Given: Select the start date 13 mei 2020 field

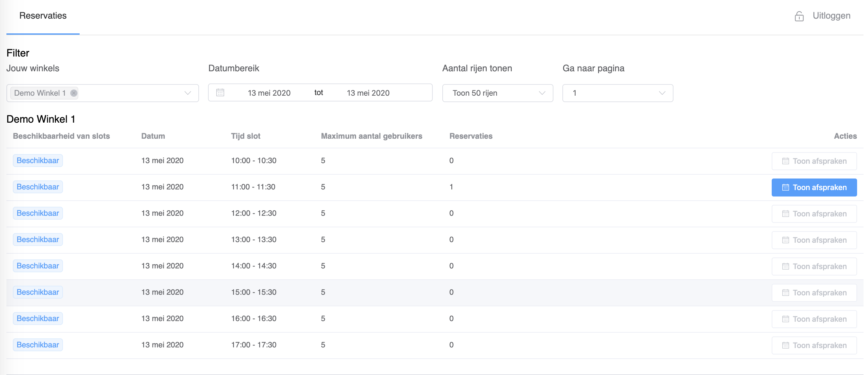Looking at the screenshot, I should click(269, 93).
